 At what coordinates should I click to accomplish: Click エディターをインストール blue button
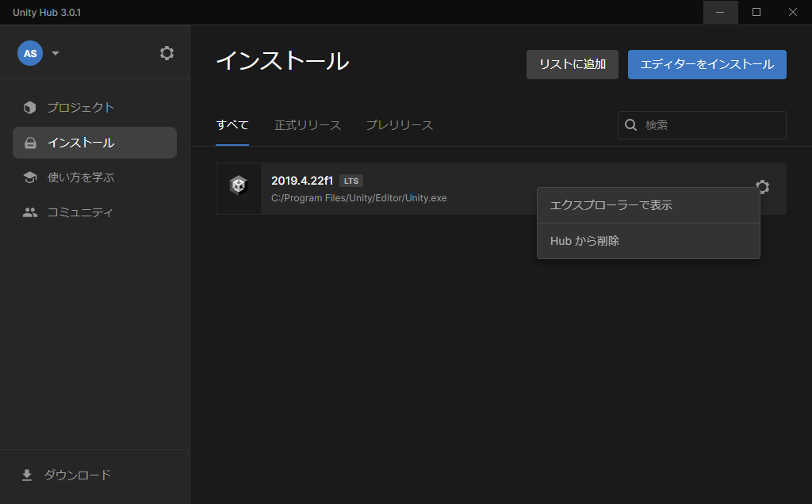tap(707, 65)
